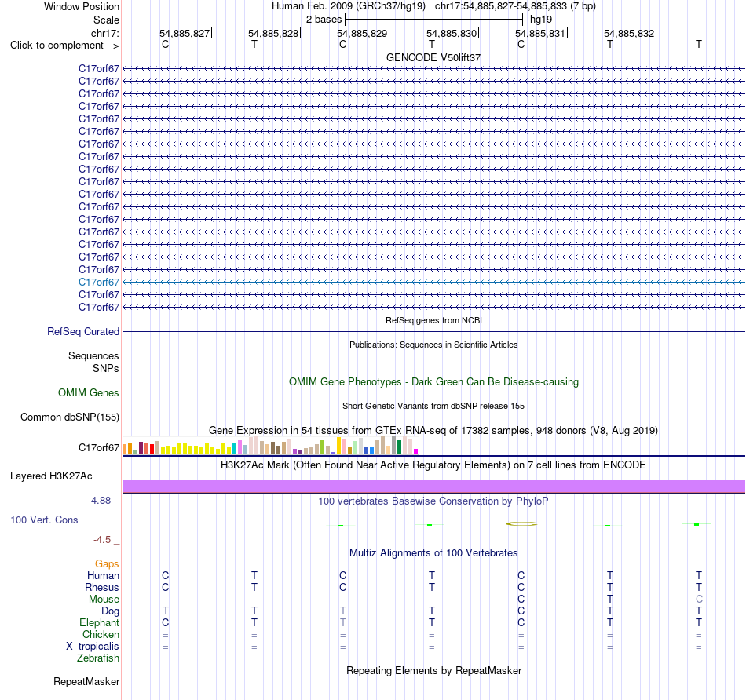746x700 pixels.
Task: Open the GENCODE V50lift37 track title
Action: [x=433, y=57]
